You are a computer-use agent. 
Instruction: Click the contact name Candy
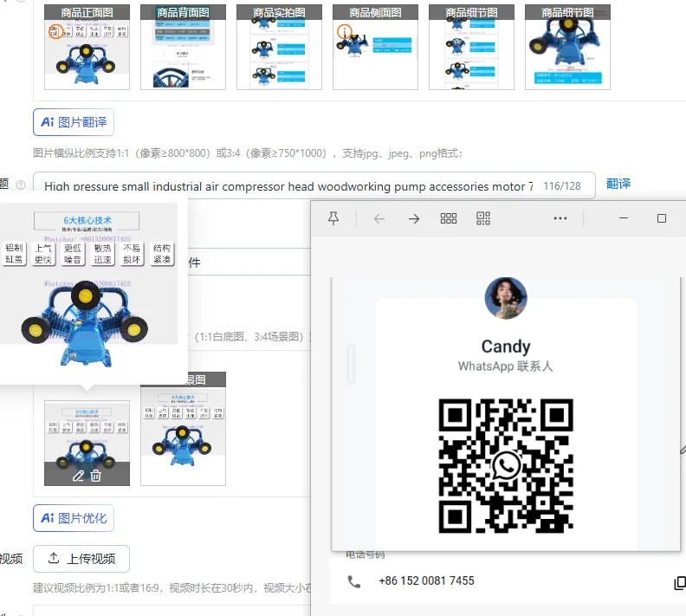coord(506,347)
